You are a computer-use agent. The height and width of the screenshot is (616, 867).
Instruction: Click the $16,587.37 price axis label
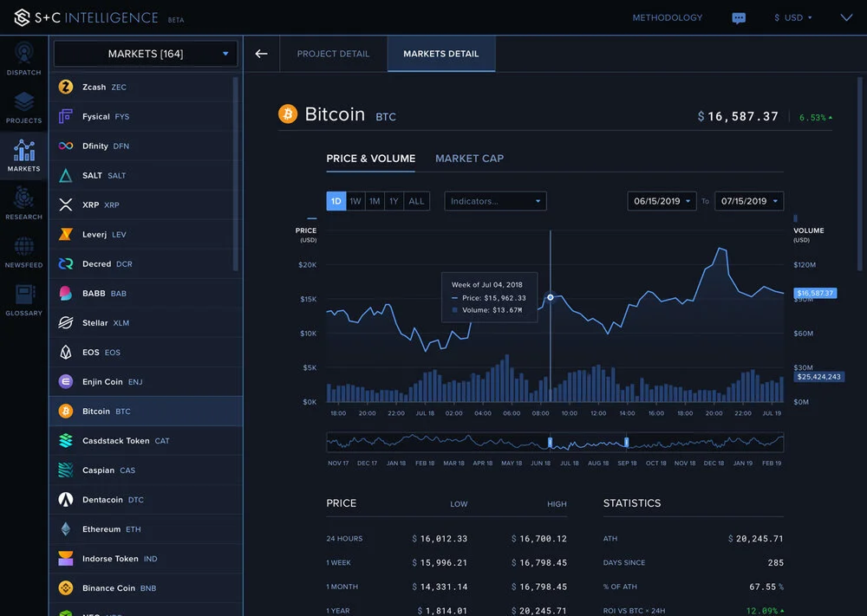(815, 293)
